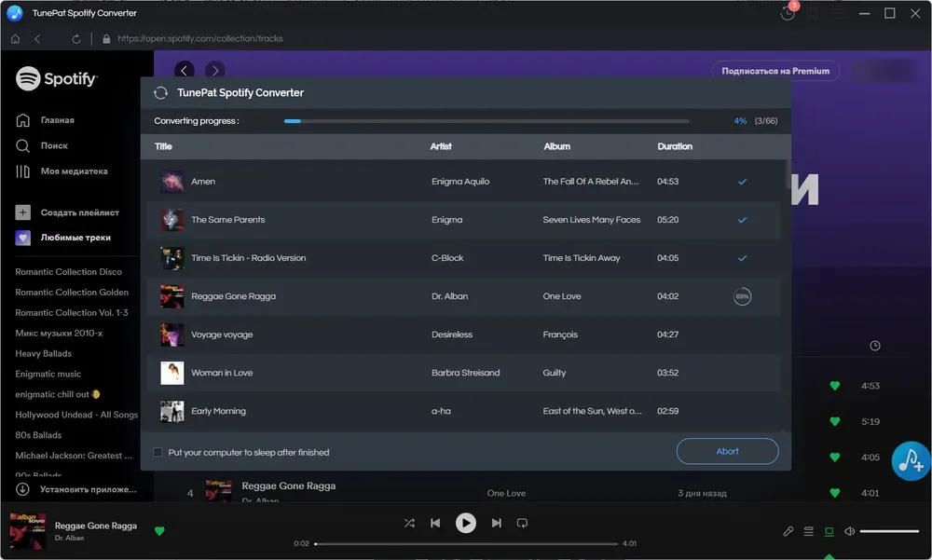
Task: Toggle repeat mode in the player
Action: point(522,523)
